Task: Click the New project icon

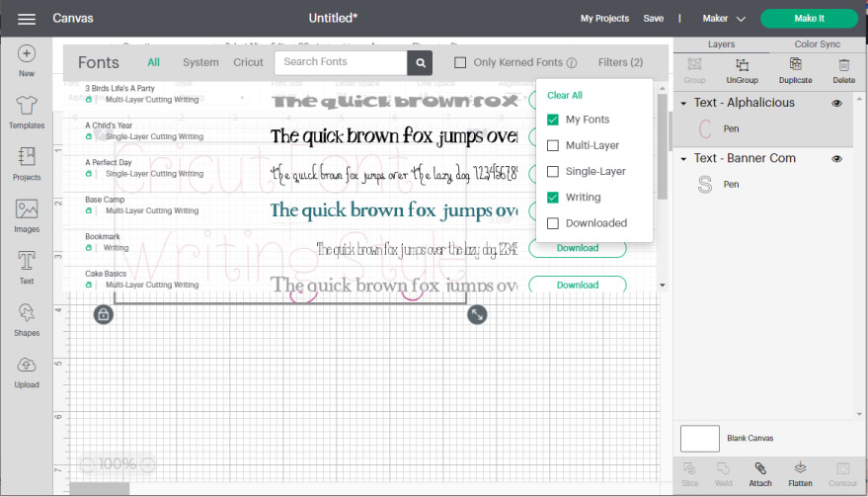Action: pos(27,54)
